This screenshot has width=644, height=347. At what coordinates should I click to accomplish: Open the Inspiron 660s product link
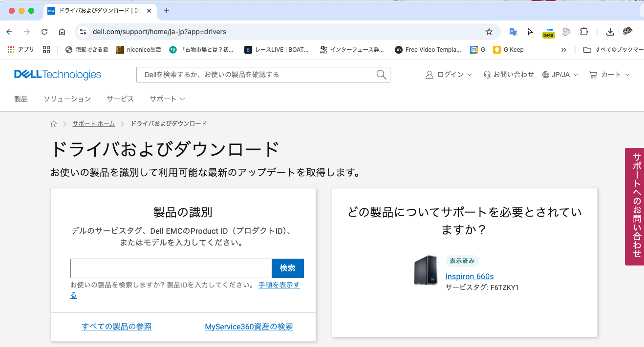pyautogui.click(x=470, y=277)
